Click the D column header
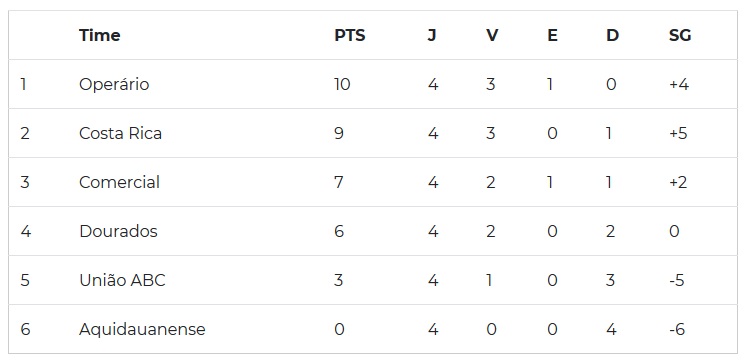The width and height of the screenshot is (746, 360). [612, 35]
